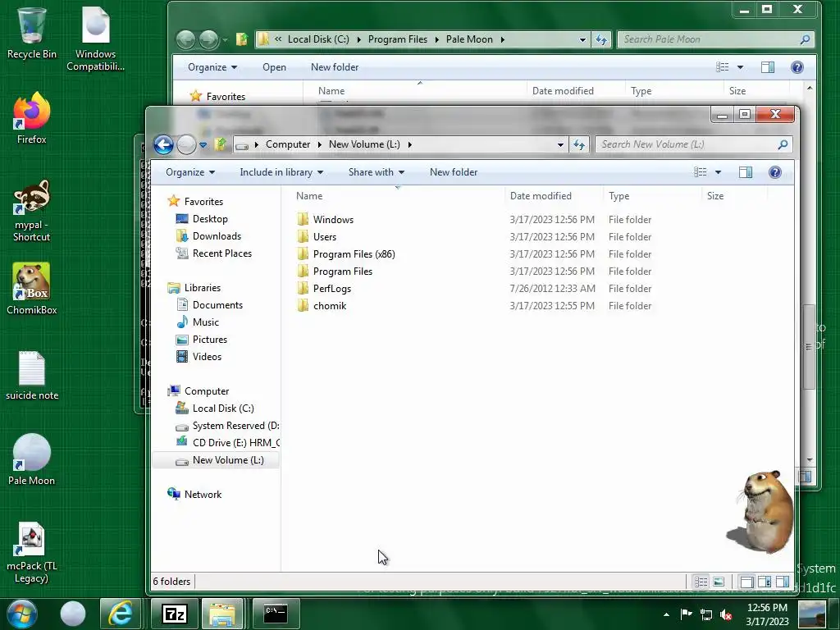Open Internet Explorer from the taskbar
The width and height of the screenshot is (840, 630).
click(x=120, y=614)
